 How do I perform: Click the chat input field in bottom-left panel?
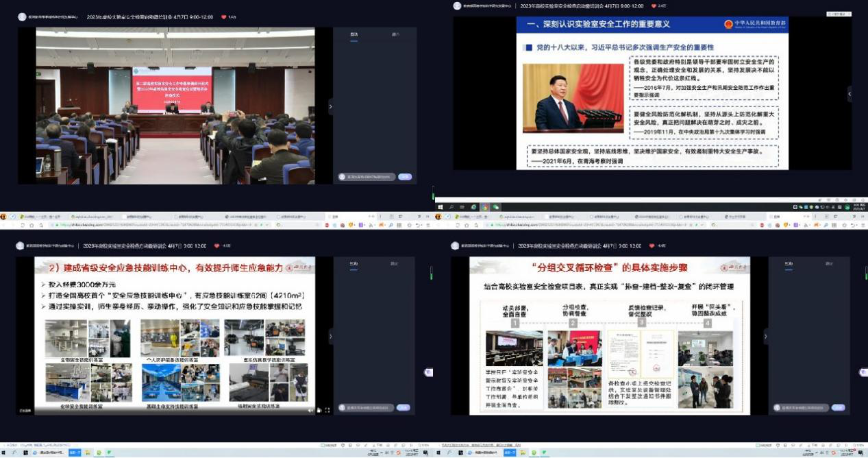[x=367, y=407]
